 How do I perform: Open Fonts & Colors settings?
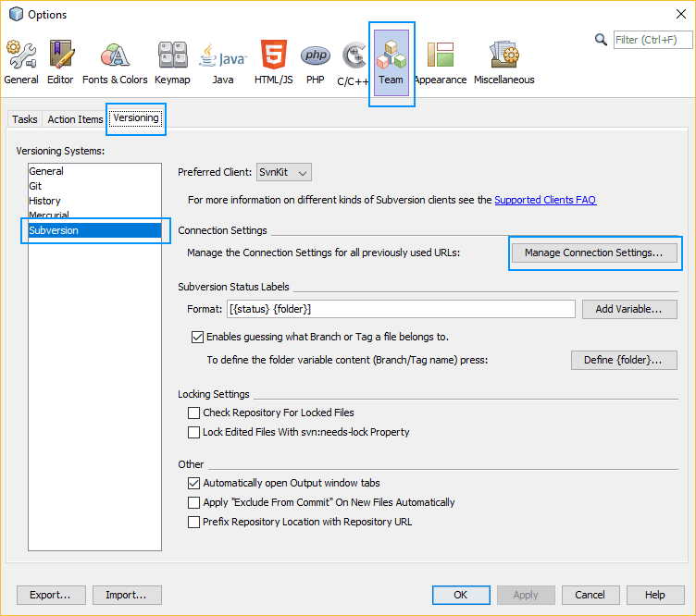[115, 63]
